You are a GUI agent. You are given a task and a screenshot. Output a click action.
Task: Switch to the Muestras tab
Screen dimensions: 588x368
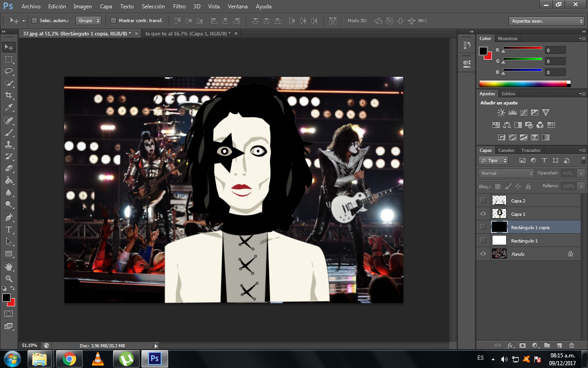508,39
